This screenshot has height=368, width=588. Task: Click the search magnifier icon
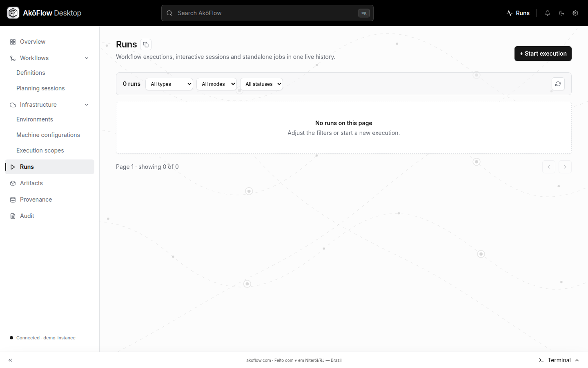click(x=169, y=13)
